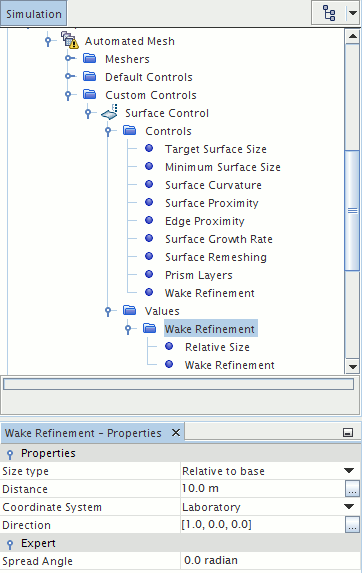Open the Coordinate System dropdown
Viewport: 362px width, 573px height.
[x=349, y=506]
